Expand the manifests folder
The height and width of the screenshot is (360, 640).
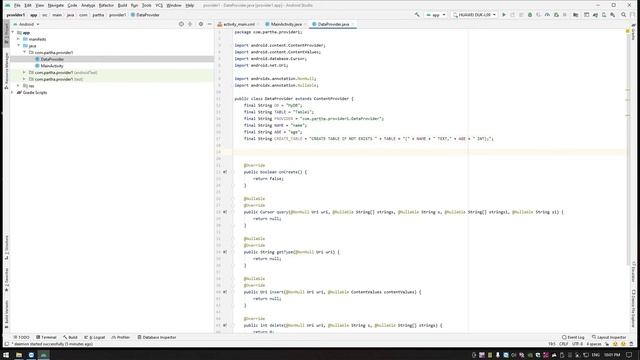pyautogui.click(x=19, y=39)
